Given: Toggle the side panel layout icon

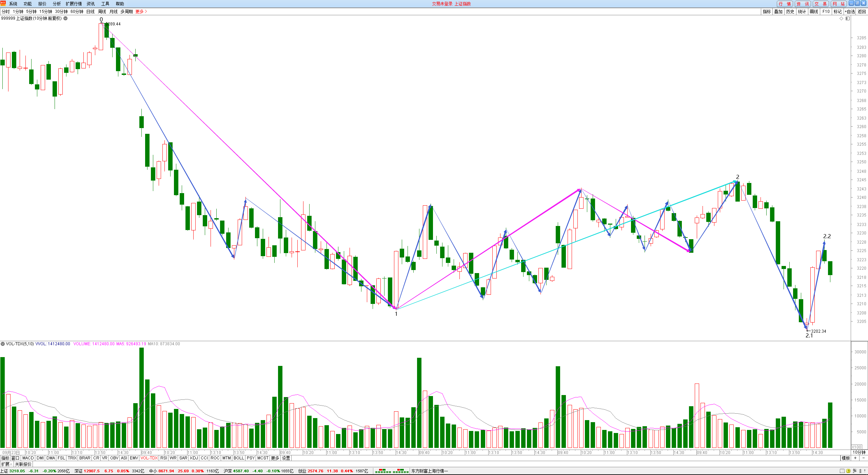Looking at the screenshot, I should point(848,19).
